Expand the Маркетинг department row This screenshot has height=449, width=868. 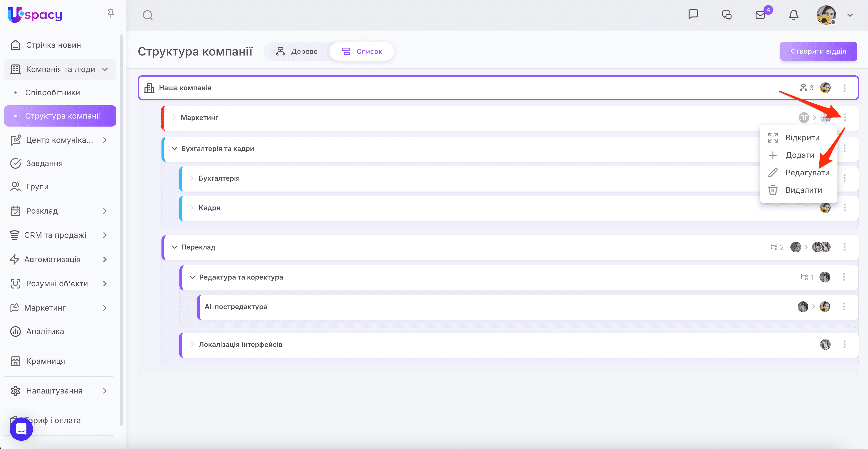pos(174,118)
